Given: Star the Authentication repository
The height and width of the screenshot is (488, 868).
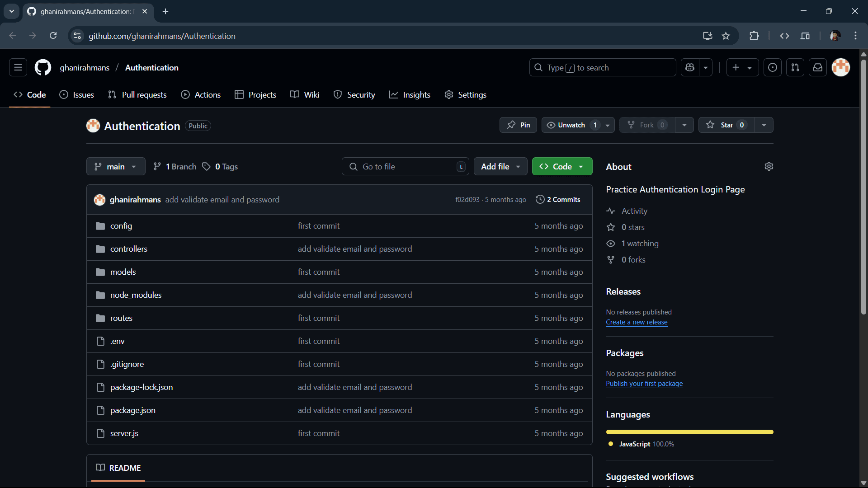Looking at the screenshot, I should pos(726,125).
